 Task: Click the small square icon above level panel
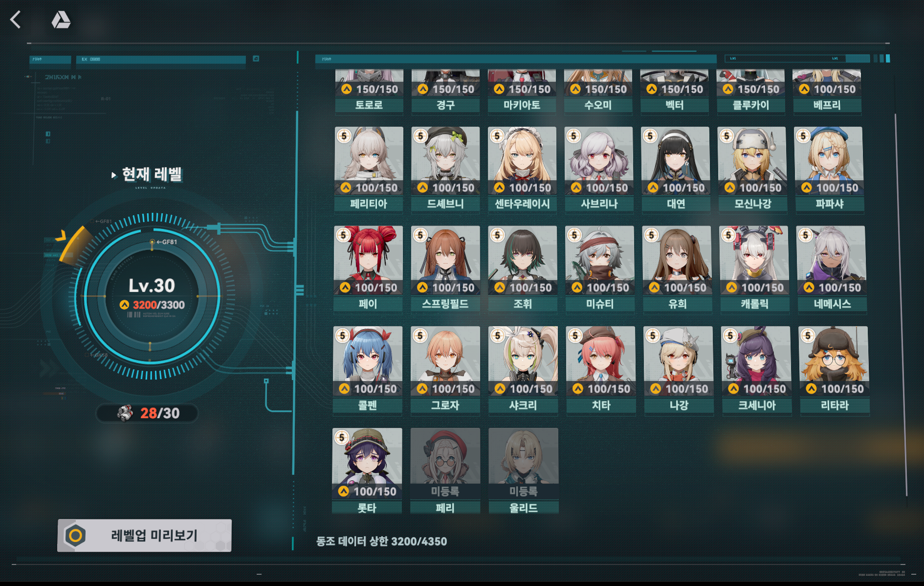[x=256, y=59]
